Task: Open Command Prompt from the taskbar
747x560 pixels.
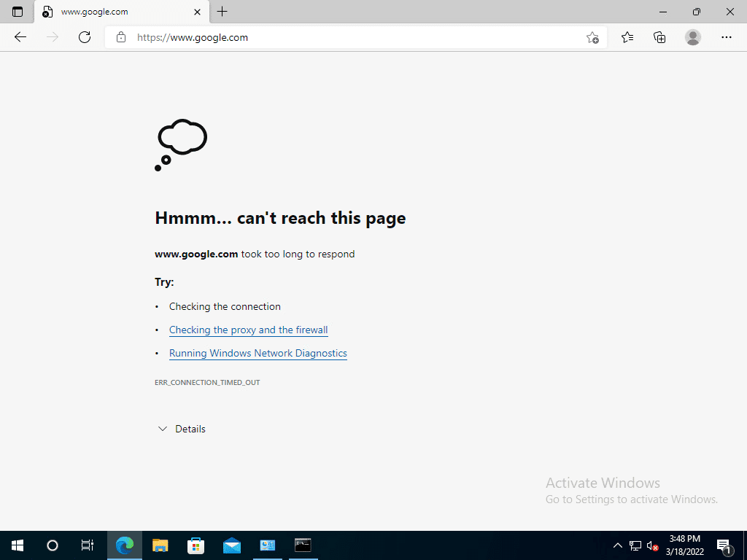Action: tap(303, 545)
